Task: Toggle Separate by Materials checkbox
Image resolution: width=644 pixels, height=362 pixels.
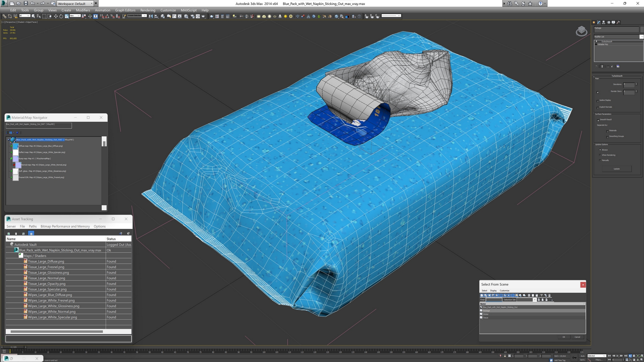Action: click(607, 131)
